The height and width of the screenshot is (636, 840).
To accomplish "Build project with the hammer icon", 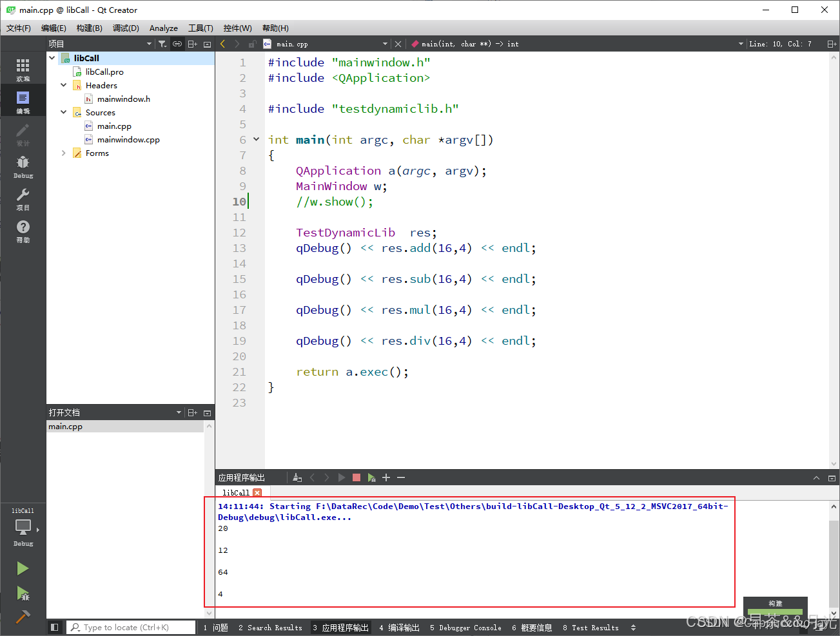I will coord(23,617).
